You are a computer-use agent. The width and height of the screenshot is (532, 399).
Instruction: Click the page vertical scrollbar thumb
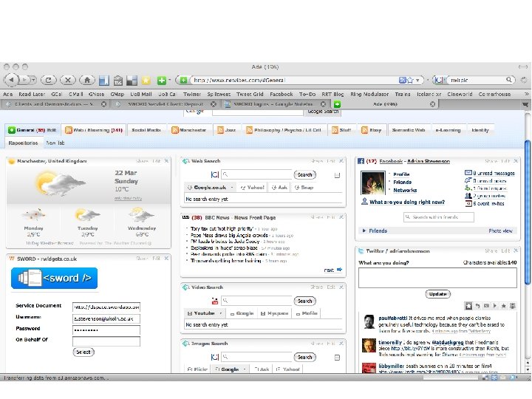point(528,212)
